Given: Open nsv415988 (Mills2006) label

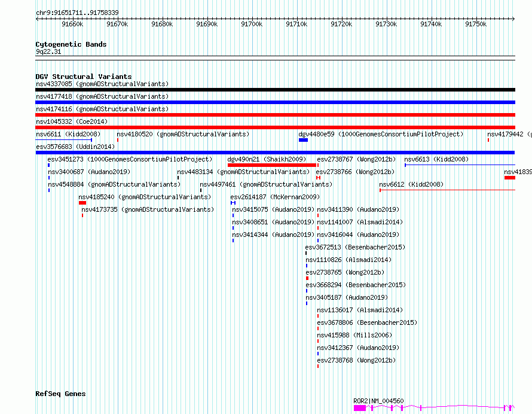Looking at the screenshot, I should click(354, 335).
